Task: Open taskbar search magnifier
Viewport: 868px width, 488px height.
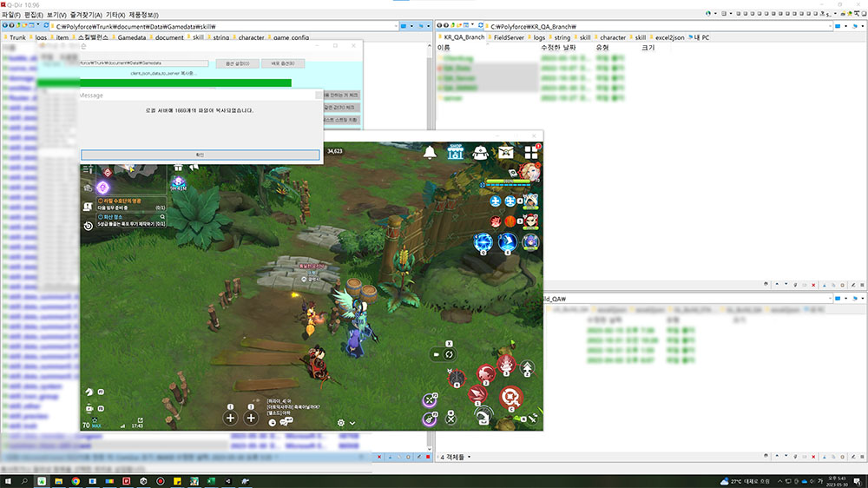Action: pyautogui.click(x=24, y=481)
